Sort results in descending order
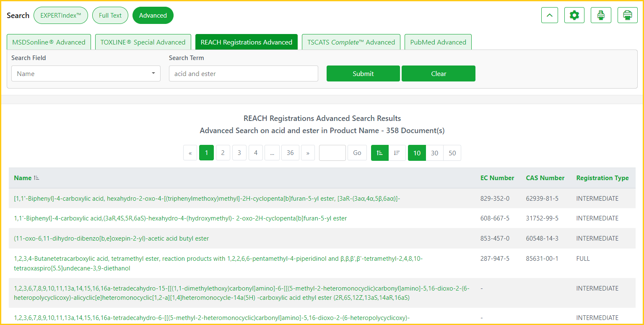 (x=397, y=153)
